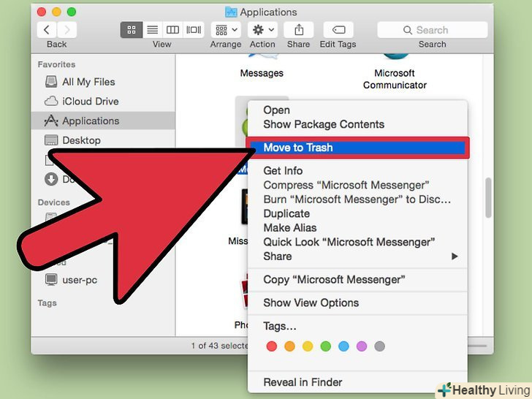Screen dimensions: 532x399
Task: Close the Finder window with red button
Action: point(42,12)
